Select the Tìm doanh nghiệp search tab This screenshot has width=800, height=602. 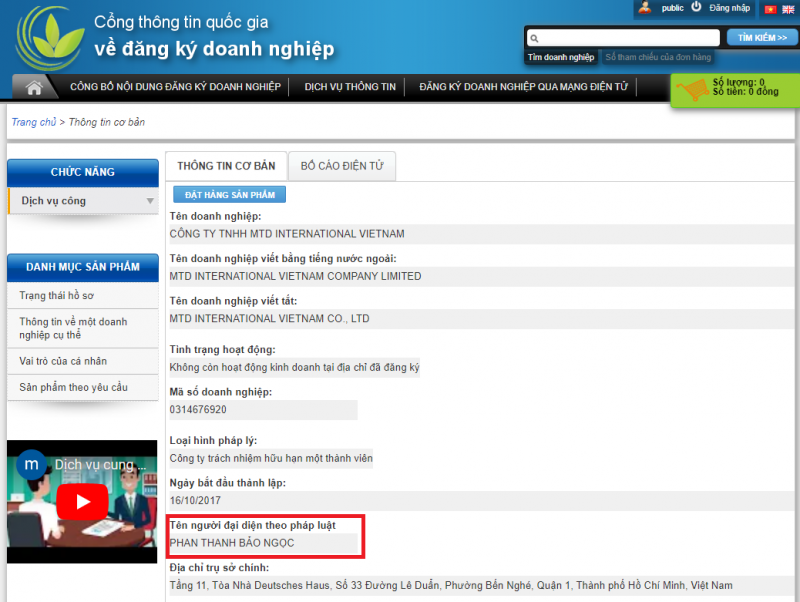(561, 58)
